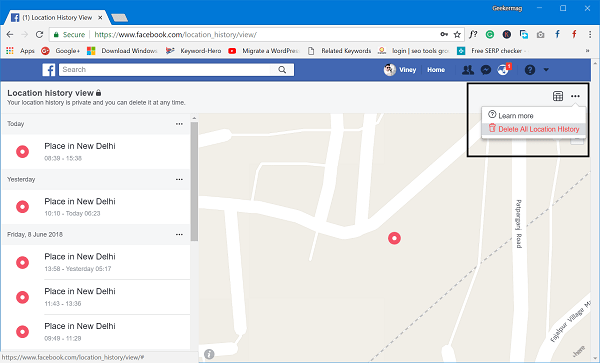
Task: Click the dark circular K extension icon
Action: (507, 35)
